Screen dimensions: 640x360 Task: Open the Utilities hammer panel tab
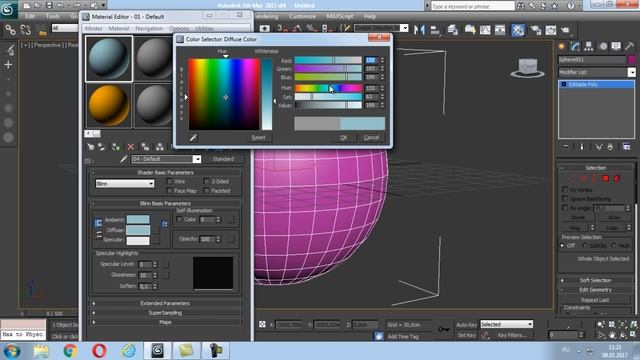629,47
